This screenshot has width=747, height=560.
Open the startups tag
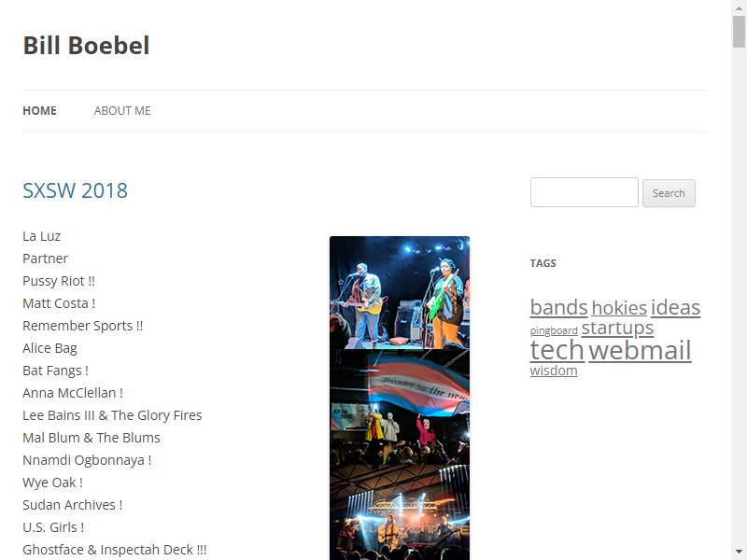(617, 329)
